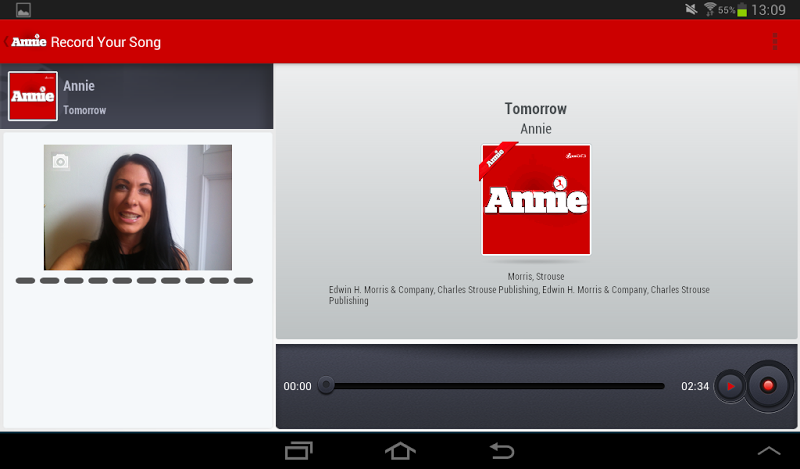Click 'Tomorrow' subtitle in song list row
This screenshot has height=469, width=800.
click(85, 110)
